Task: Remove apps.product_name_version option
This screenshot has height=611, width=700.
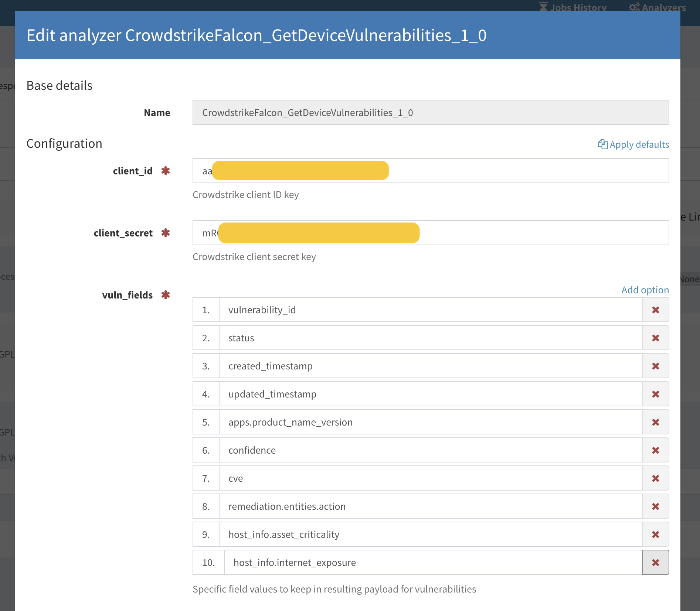Action: 655,422
